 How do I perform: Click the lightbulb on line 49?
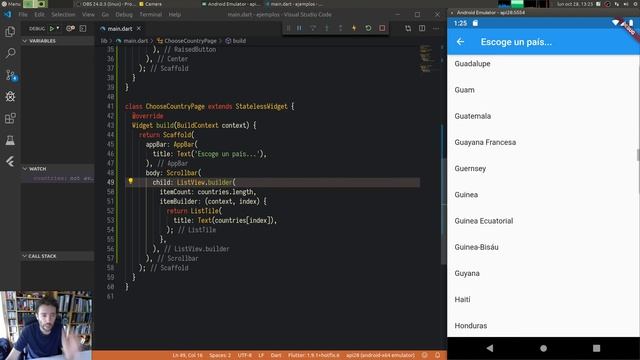[x=131, y=181]
